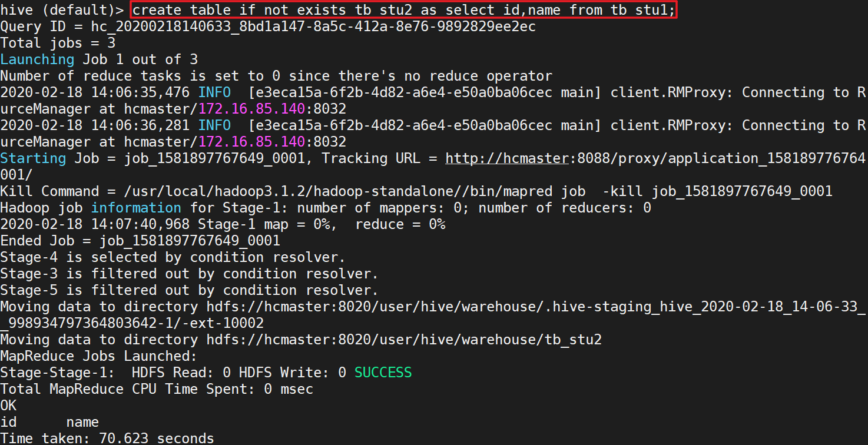Viewport: 868px width, 445px height.
Task: Click the 'Ended Job = job_1581897767649_0001' line
Action: tap(140, 241)
